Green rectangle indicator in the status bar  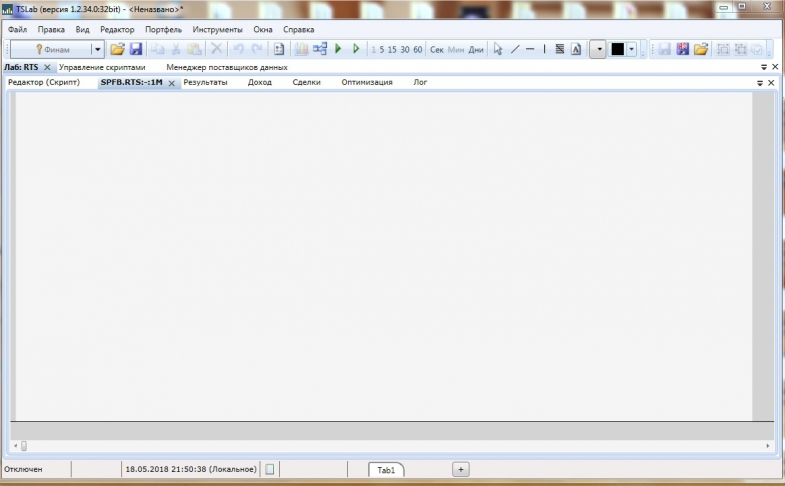269,469
